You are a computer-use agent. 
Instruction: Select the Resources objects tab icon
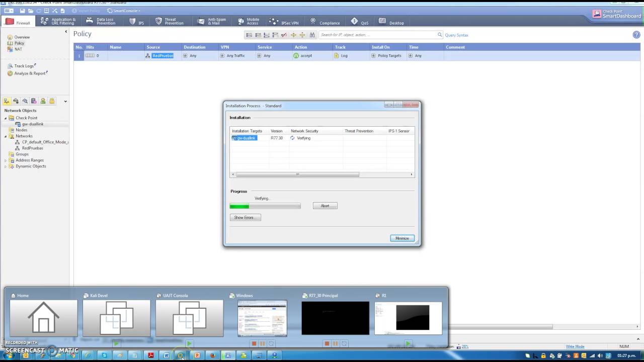[25, 101]
